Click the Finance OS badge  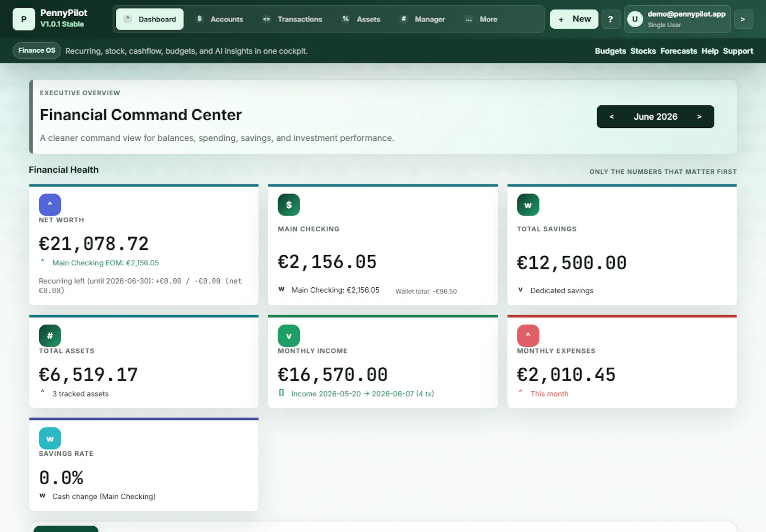(x=37, y=50)
